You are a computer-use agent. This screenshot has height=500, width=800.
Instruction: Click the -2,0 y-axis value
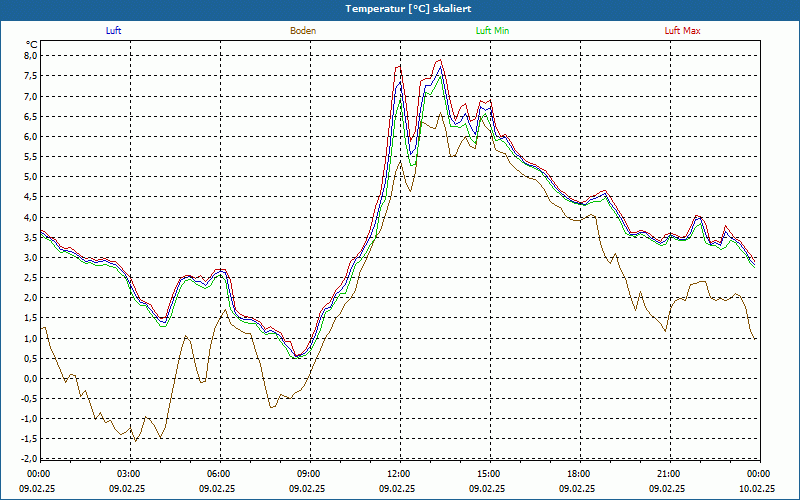[x=30, y=459]
